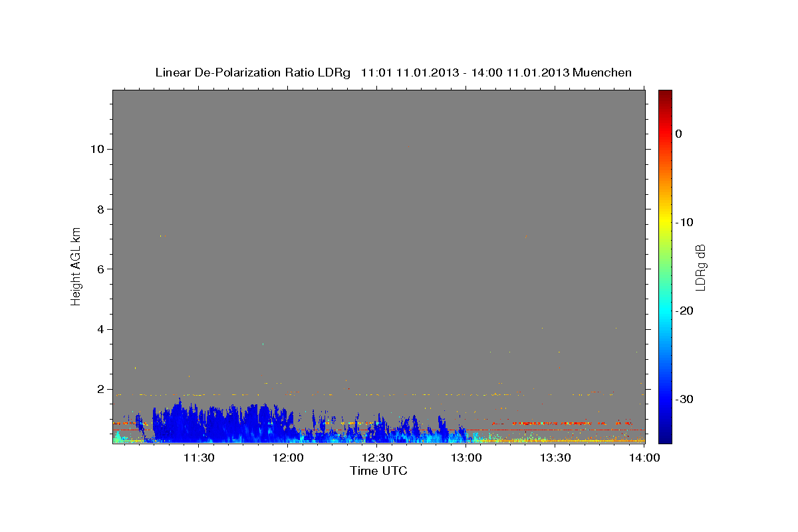Click the height tick label 10
Screen dimensions: 798x532
click(96, 149)
